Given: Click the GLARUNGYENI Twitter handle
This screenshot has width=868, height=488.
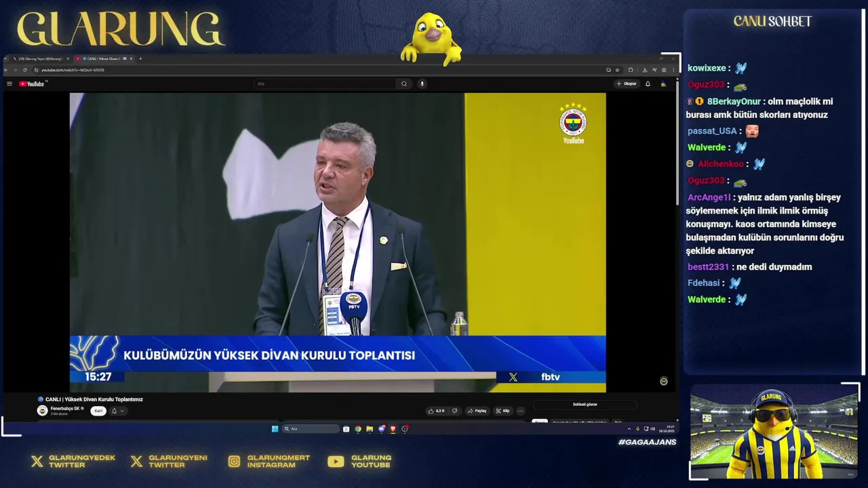Looking at the screenshot, I should [x=178, y=462].
